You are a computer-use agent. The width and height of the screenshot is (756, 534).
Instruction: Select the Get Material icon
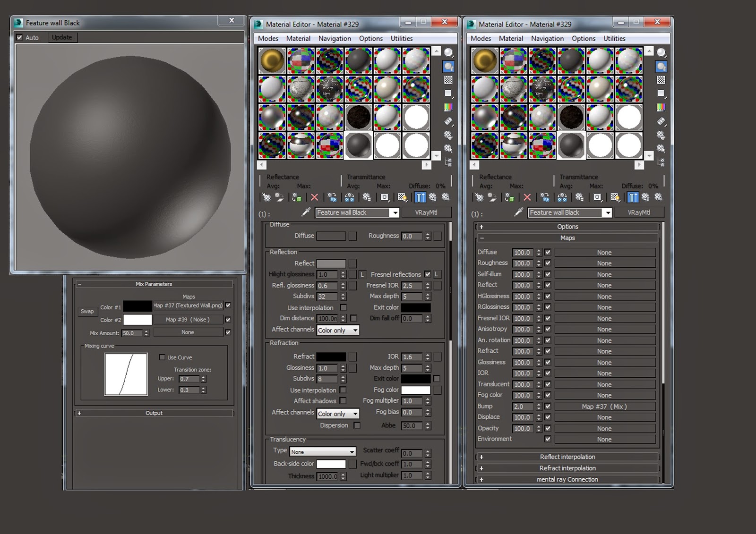click(267, 197)
